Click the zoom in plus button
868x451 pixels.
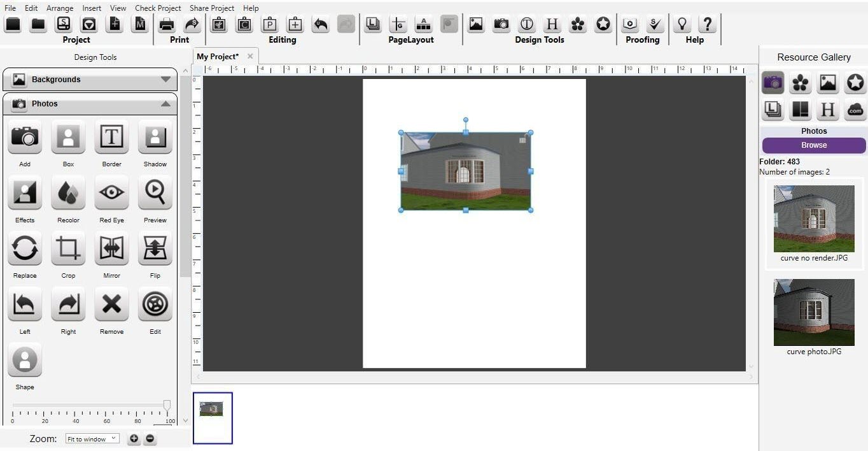click(134, 438)
